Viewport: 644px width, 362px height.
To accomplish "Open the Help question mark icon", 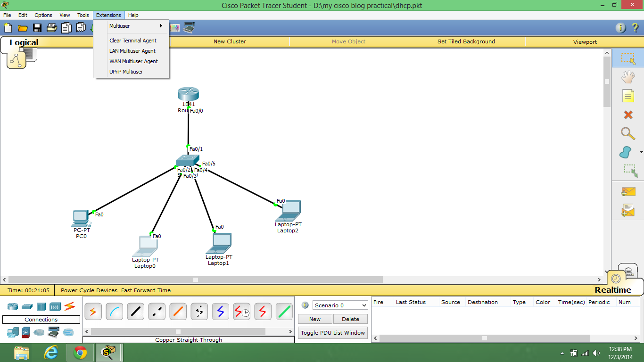I will coord(635,28).
